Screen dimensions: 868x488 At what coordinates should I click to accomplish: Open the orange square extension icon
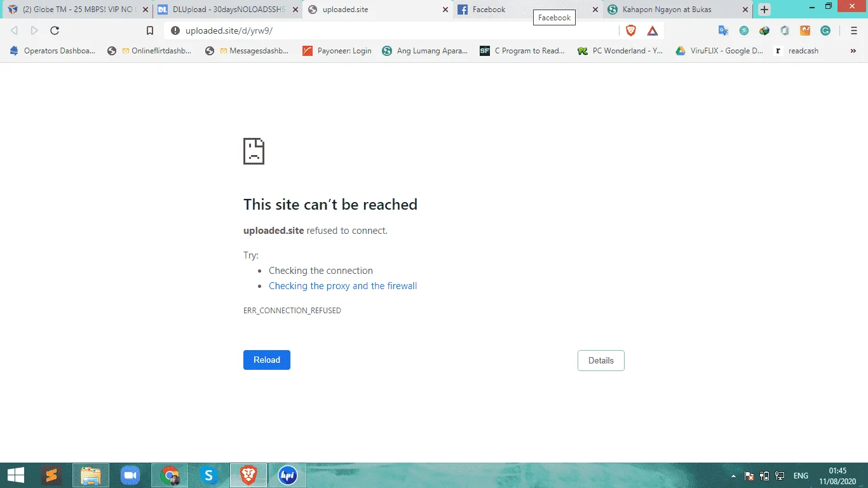pyautogui.click(x=805, y=30)
